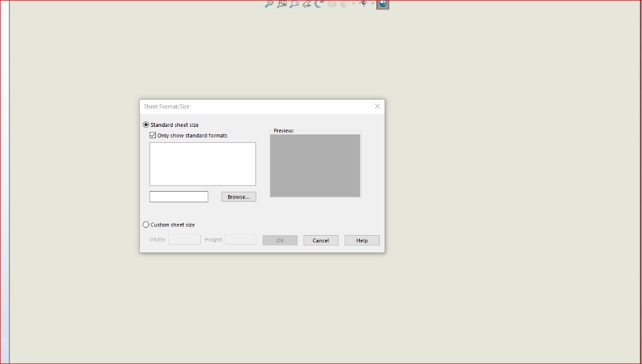Click the Rotate View toolbar icon
The height and width of the screenshot is (364, 642).
click(x=320, y=4)
